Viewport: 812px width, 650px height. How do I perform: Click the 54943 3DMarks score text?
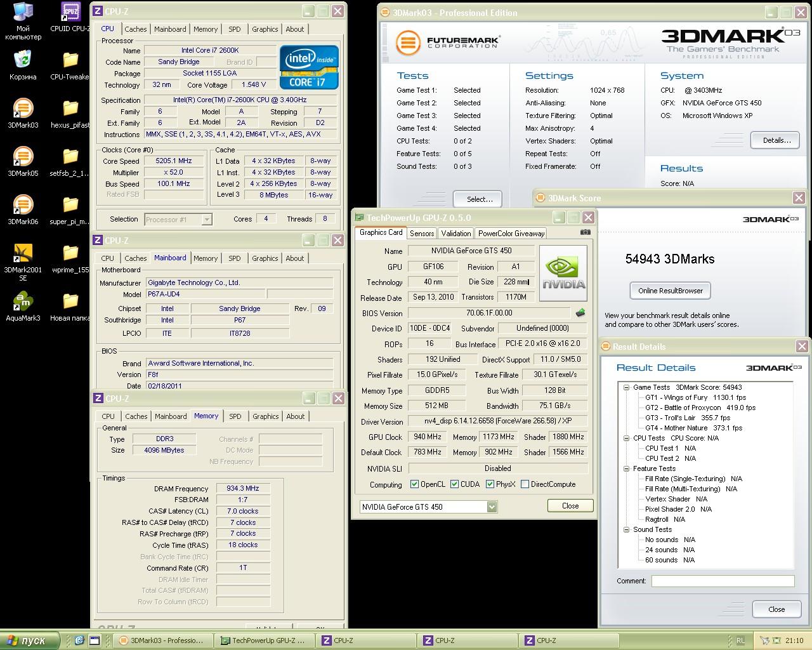(x=670, y=259)
